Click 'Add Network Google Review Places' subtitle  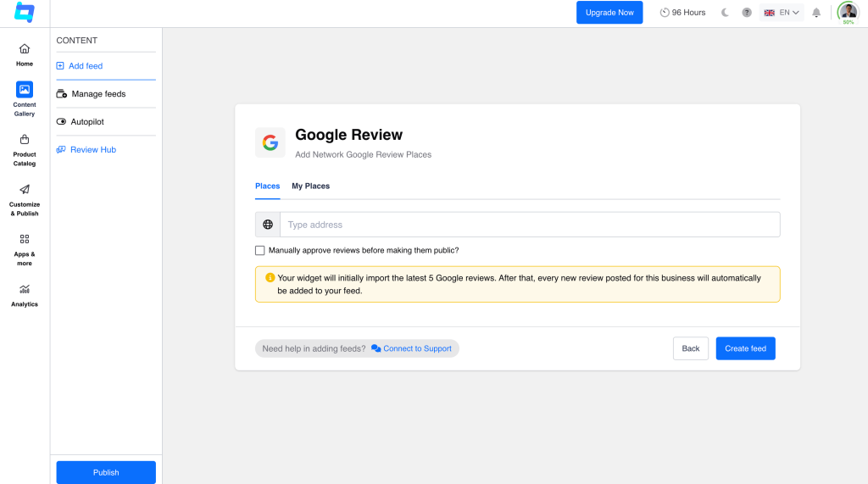(363, 154)
